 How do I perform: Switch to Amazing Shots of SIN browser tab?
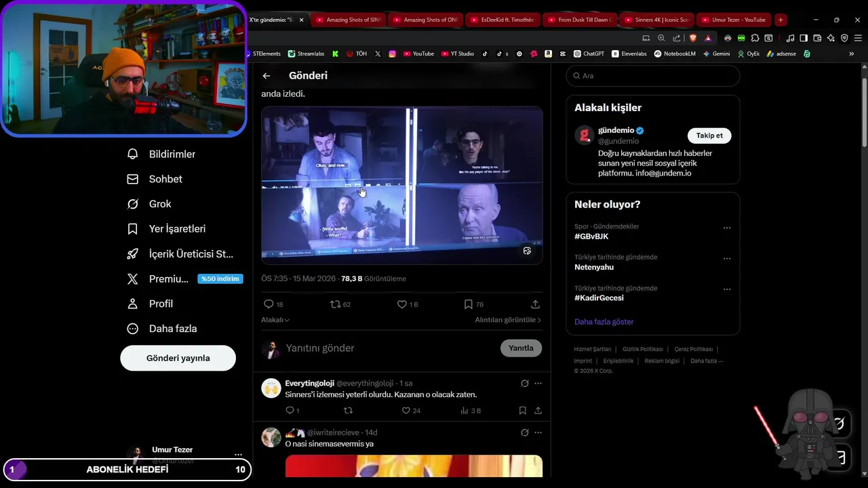(349, 20)
